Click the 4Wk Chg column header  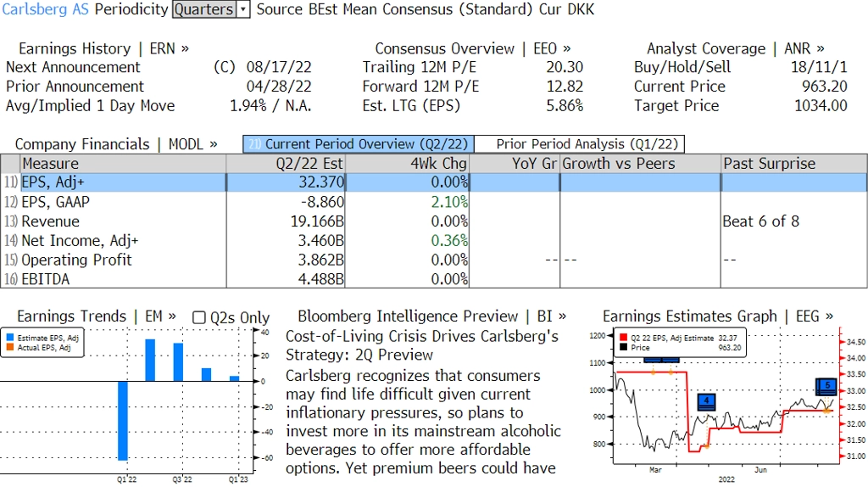pyautogui.click(x=407, y=164)
